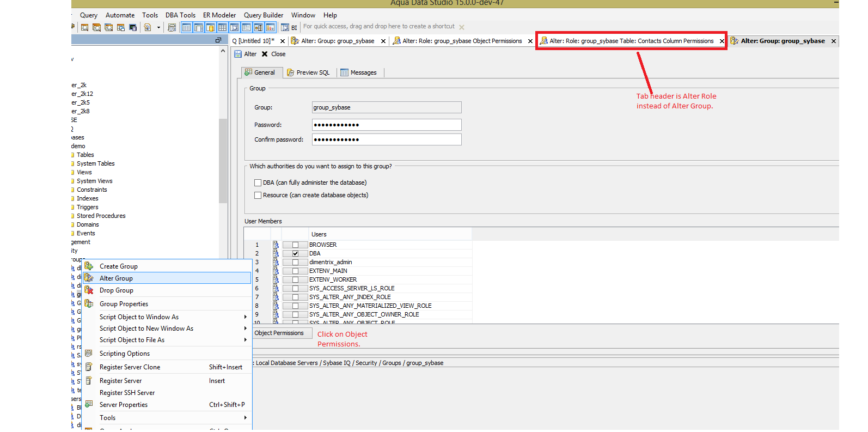Open the Window menu

pyautogui.click(x=303, y=15)
